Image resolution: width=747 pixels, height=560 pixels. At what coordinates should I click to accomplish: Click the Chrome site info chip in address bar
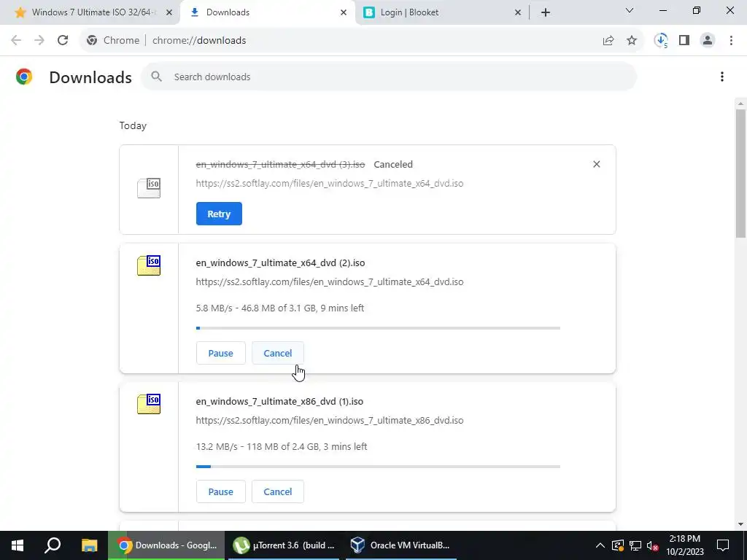pos(112,41)
